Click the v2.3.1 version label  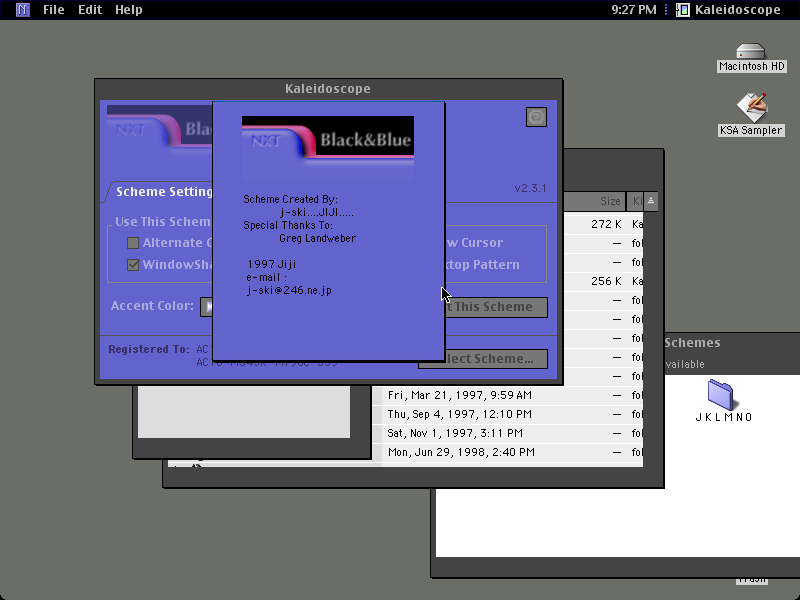click(531, 188)
